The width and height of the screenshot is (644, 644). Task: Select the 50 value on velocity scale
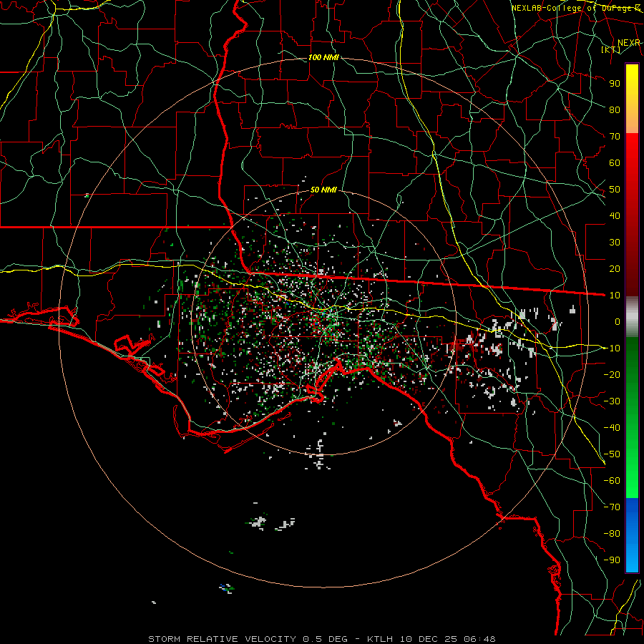615,190
